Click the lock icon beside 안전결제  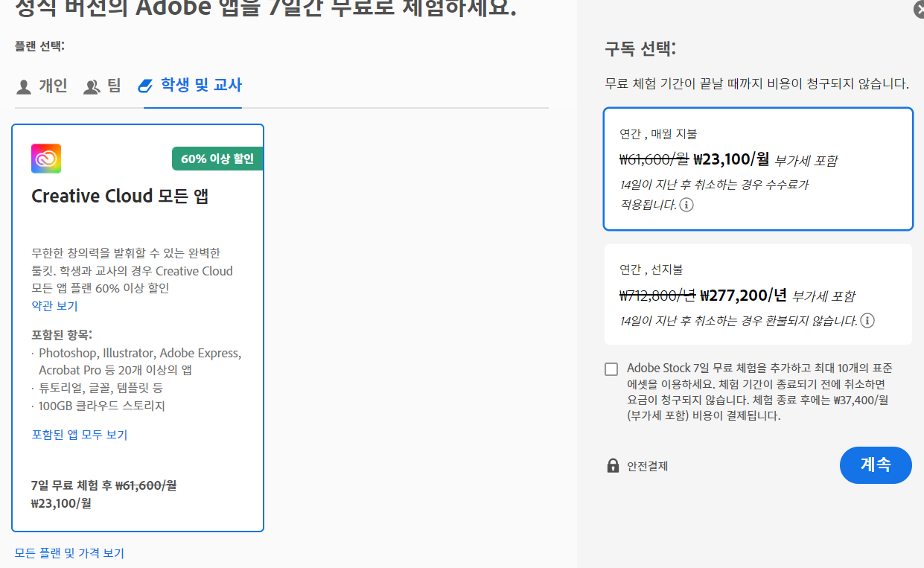(x=613, y=466)
